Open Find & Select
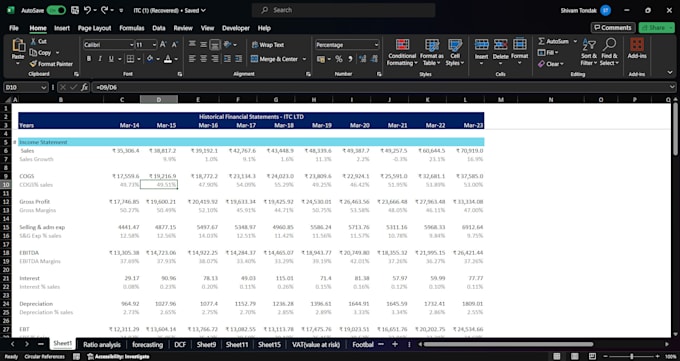This screenshot has width=680, height=361. (x=609, y=52)
